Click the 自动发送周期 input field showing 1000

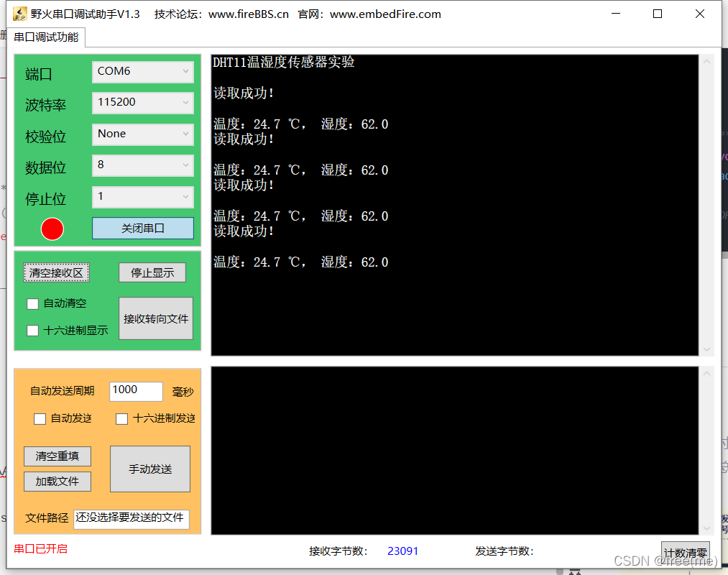click(136, 391)
